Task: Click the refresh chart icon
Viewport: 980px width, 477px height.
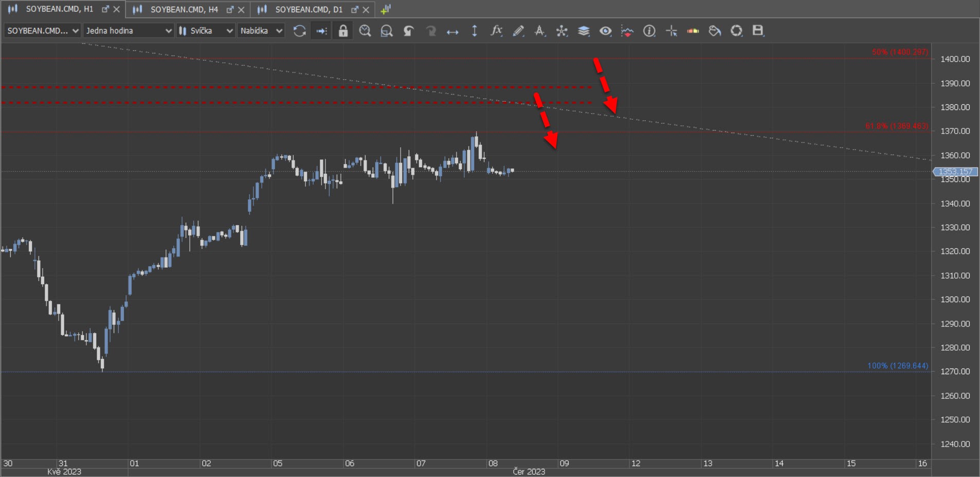Action: (299, 31)
